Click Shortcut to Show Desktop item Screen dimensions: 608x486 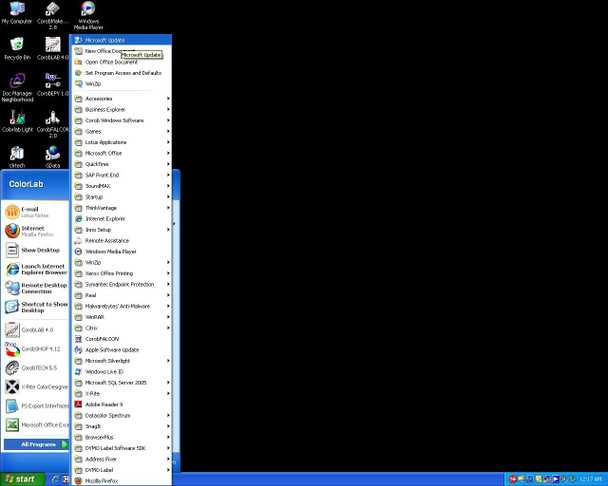tap(36, 307)
